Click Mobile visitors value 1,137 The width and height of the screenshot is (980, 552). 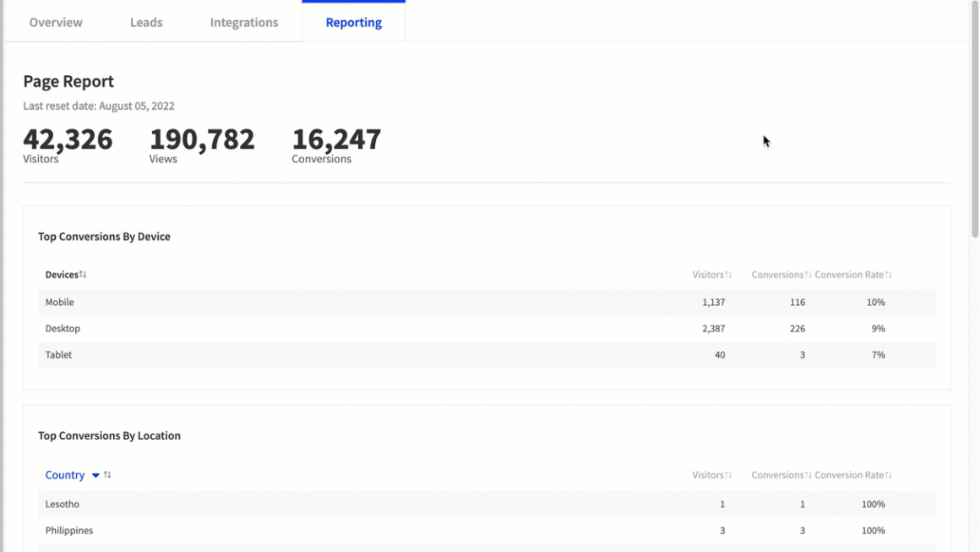[x=713, y=302]
